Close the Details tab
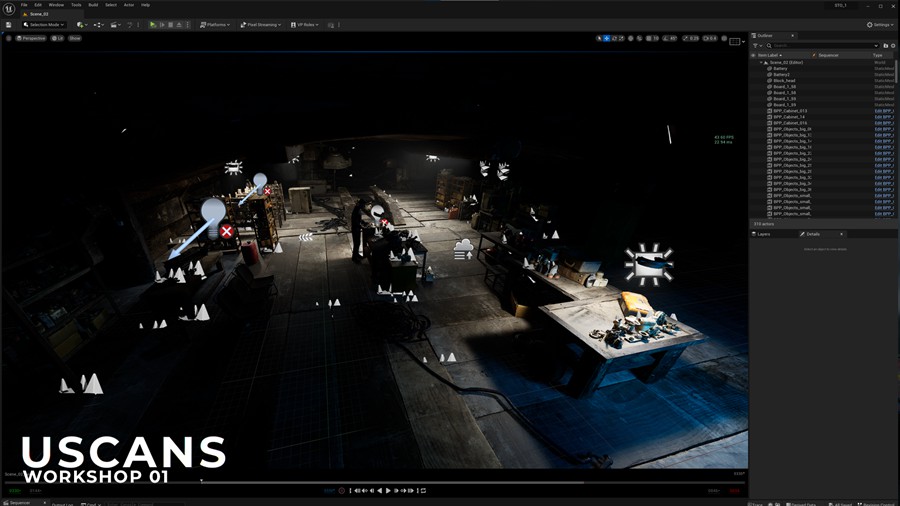This screenshot has width=900, height=506. pos(841,234)
